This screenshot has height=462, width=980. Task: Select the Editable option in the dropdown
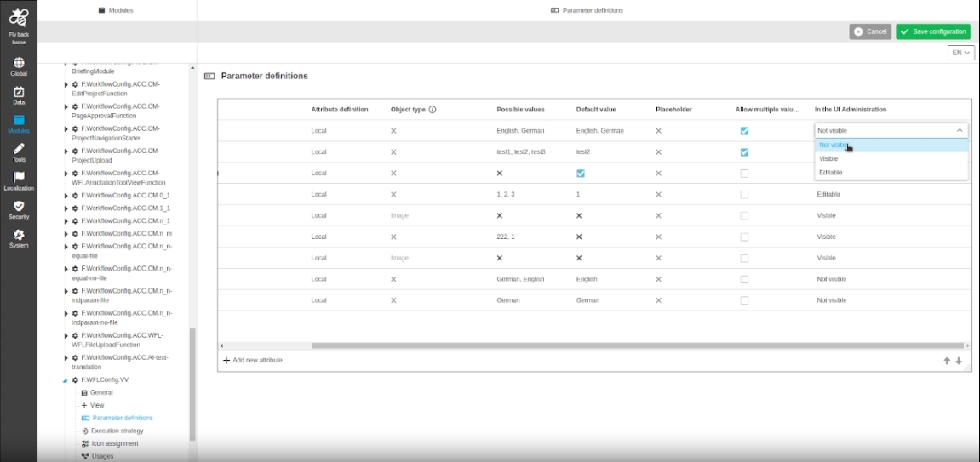830,173
